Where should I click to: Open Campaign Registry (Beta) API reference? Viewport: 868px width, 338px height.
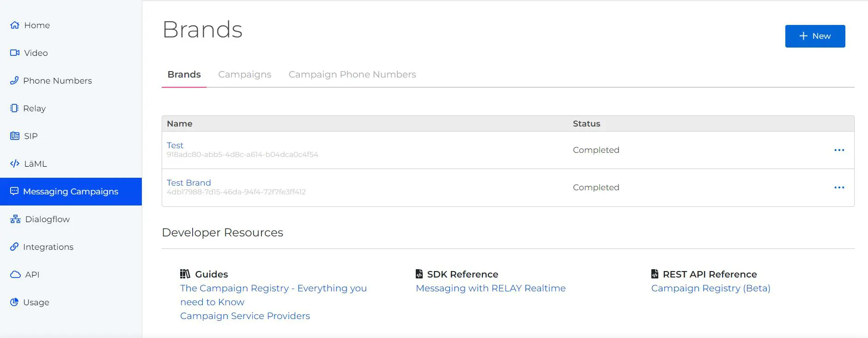(710, 288)
